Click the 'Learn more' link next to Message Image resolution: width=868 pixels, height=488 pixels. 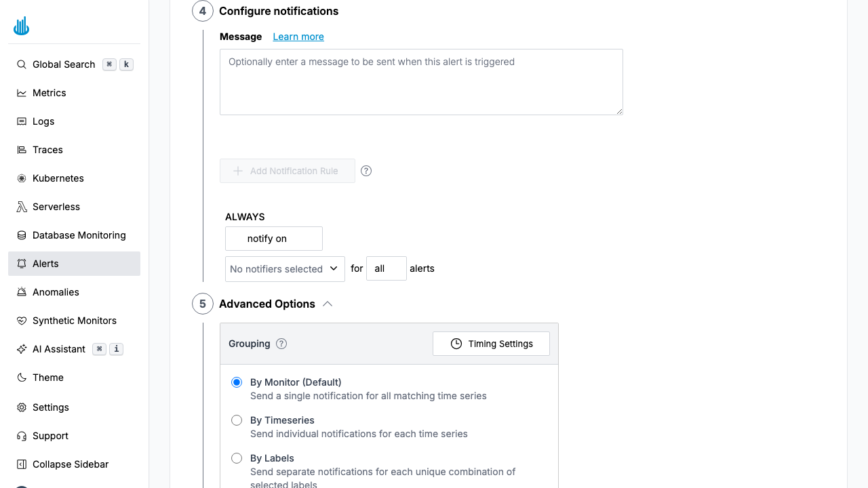[x=298, y=37]
